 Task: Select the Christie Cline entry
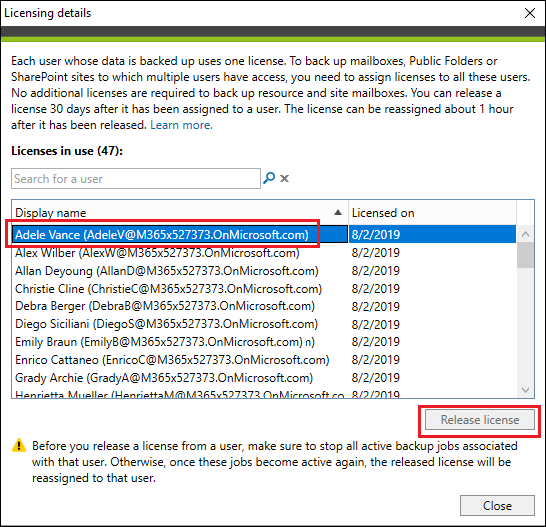tap(264, 288)
